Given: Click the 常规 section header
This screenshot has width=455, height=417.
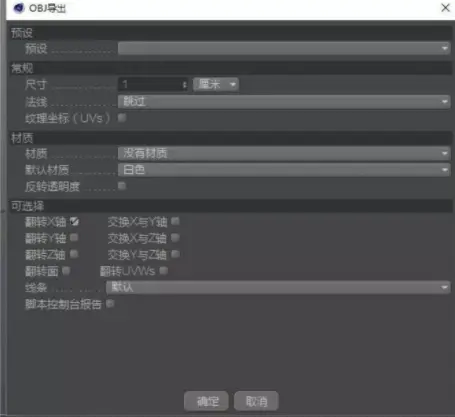Looking at the screenshot, I should 231,68.
